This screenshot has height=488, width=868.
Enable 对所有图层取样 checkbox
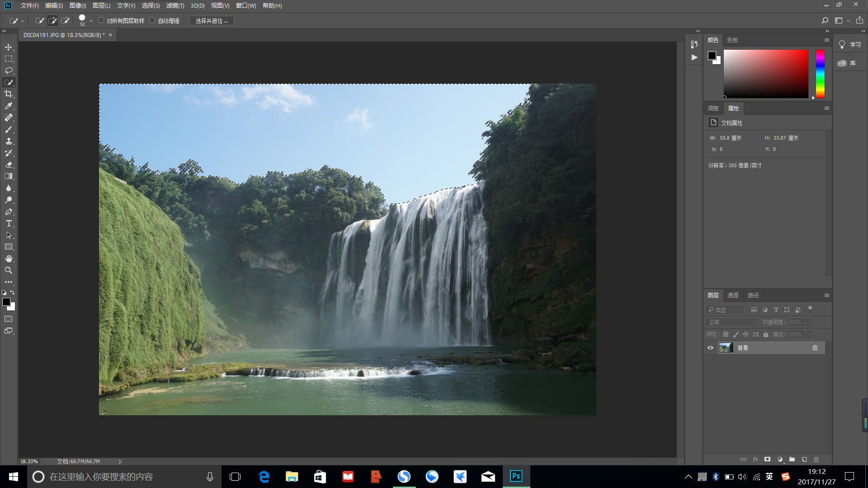(102, 20)
